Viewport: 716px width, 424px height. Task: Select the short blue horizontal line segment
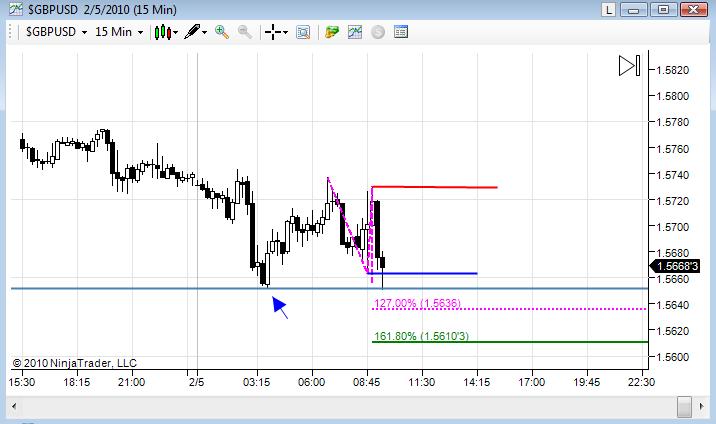tap(422, 273)
